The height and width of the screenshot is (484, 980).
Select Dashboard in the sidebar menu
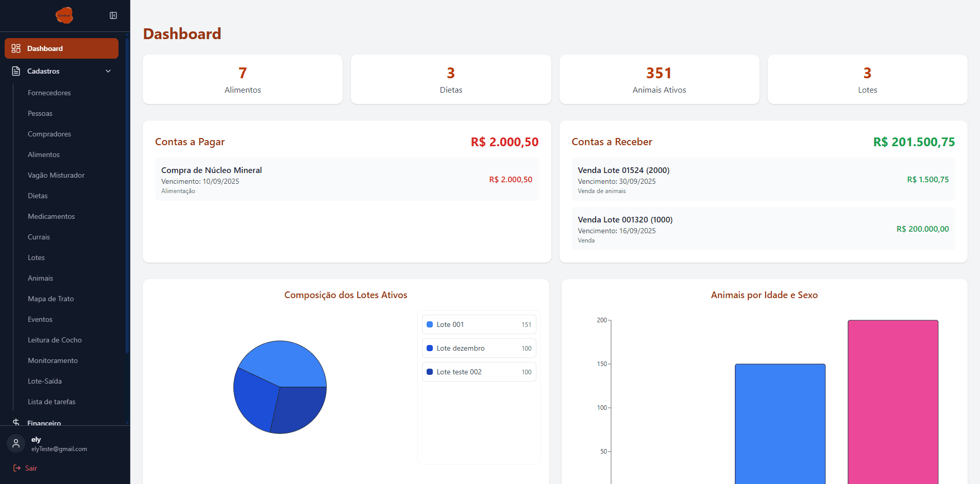(45, 48)
